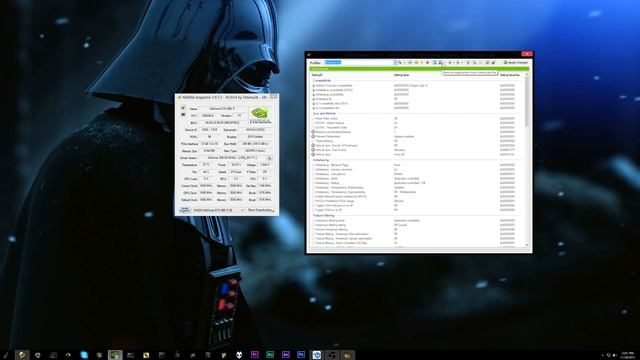Click the taskbar clock
640x360 pixels.
(x=628, y=355)
